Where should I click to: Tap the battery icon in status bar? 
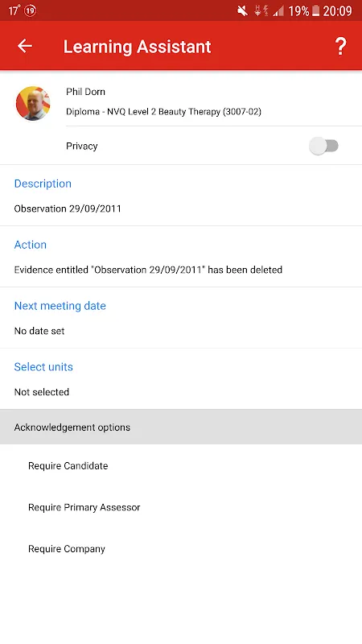[x=315, y=10]
